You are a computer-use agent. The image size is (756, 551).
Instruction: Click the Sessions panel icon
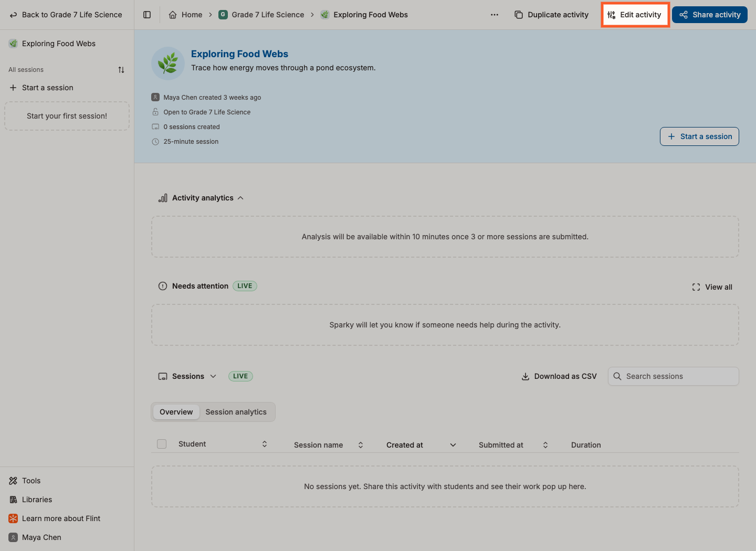click(x=163, y=376)
